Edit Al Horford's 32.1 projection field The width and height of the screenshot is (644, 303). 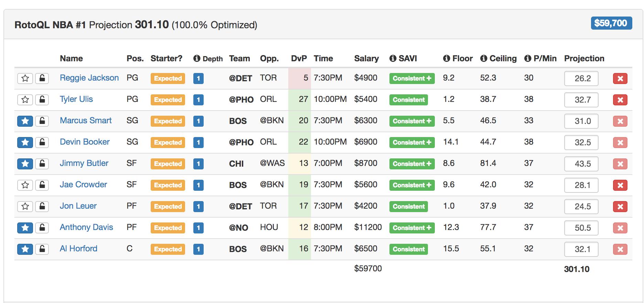581,249
